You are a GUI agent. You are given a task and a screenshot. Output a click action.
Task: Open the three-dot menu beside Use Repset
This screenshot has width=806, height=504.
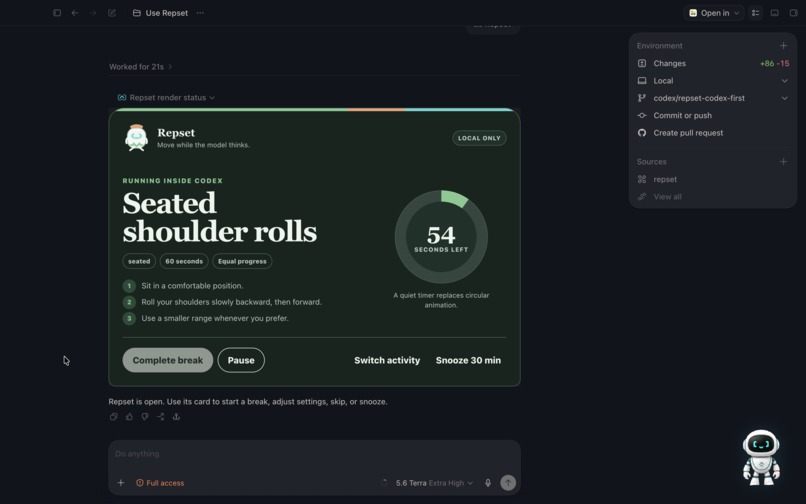click(x=200, y=13)
